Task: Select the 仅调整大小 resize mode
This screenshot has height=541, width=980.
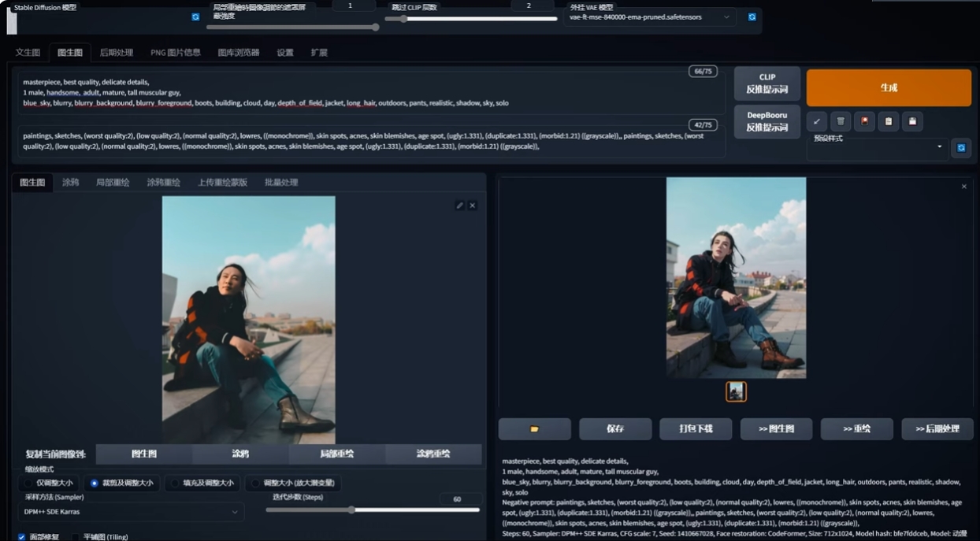Action: [x=49, y=483]
